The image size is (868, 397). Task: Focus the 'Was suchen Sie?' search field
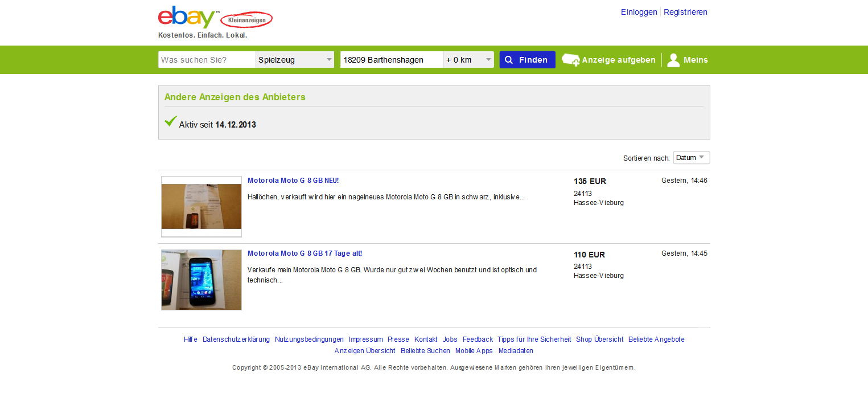207,60
